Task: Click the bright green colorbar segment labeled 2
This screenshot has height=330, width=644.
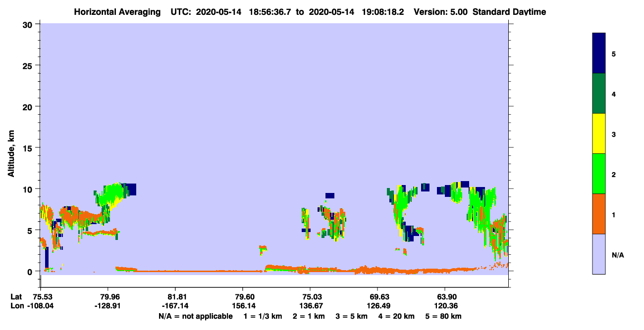Action: click(x=599, y=174)
